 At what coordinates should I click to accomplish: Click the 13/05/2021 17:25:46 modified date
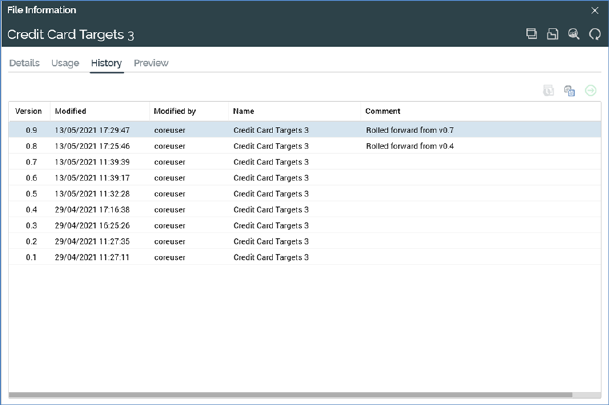(92, 146)
